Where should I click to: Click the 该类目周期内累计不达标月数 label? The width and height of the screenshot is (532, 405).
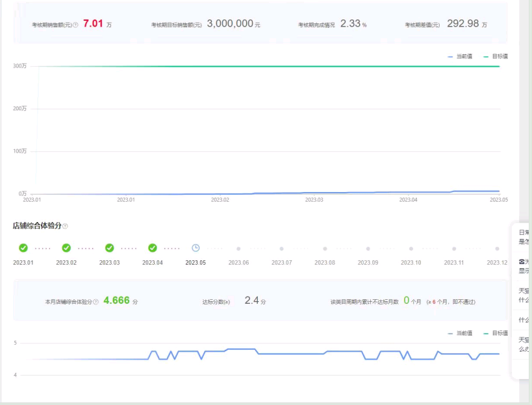coord(364,302)
